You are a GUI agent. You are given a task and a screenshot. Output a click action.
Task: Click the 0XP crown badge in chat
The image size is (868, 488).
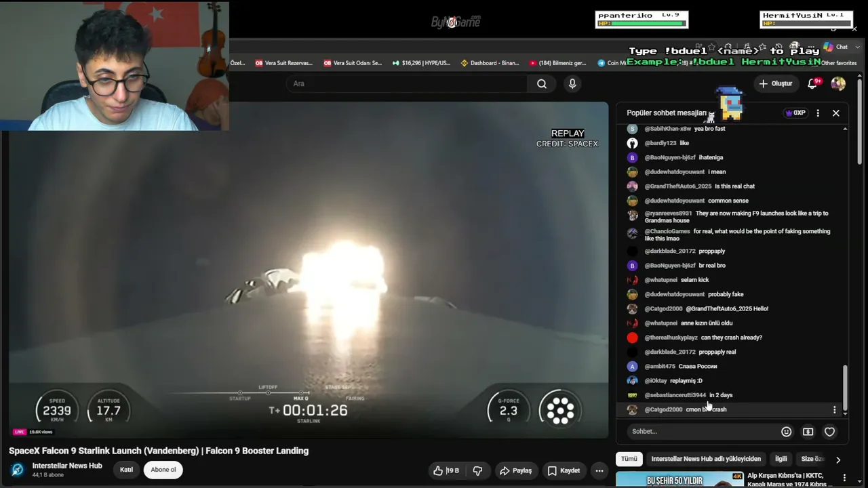795,113
